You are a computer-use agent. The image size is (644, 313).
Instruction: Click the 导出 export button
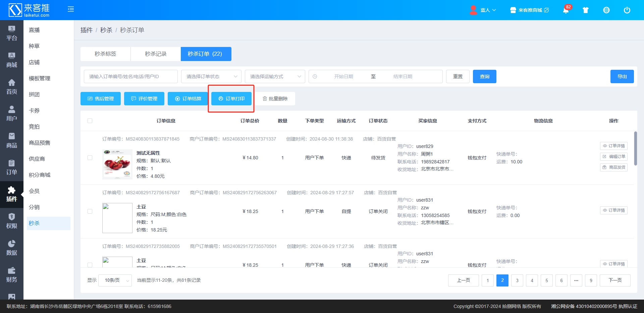pos(622,76)
